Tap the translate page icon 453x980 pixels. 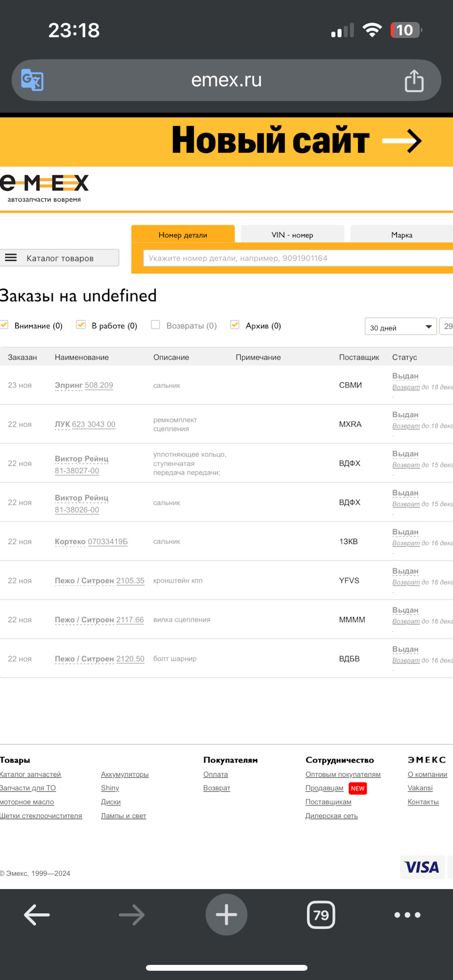pos(32,80)
